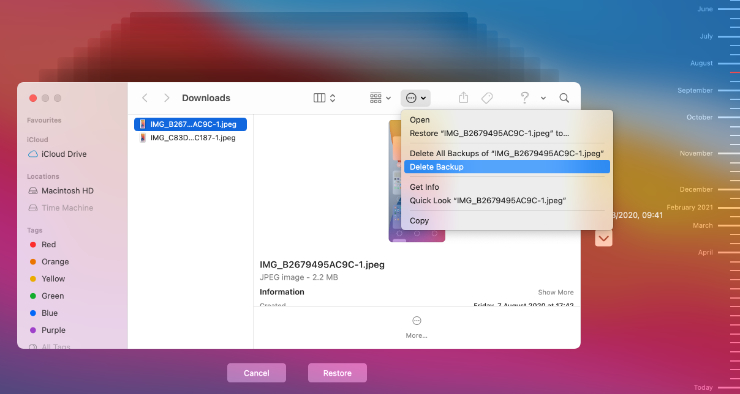Open iCloud Drive in the sidebar

click(x=58, y=154)
